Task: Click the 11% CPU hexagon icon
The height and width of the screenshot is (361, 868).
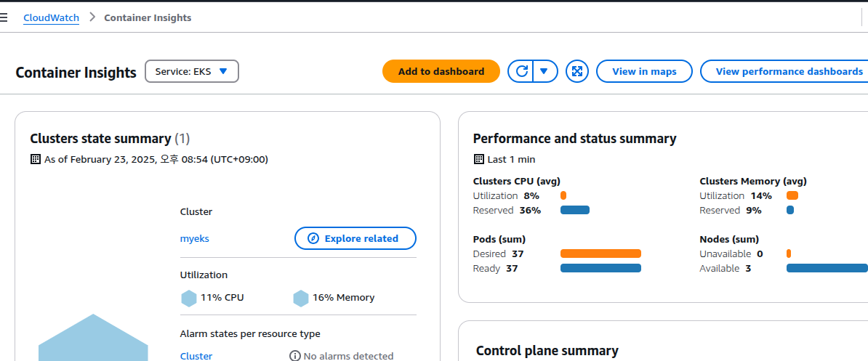Action: click(x=189, y=298)
